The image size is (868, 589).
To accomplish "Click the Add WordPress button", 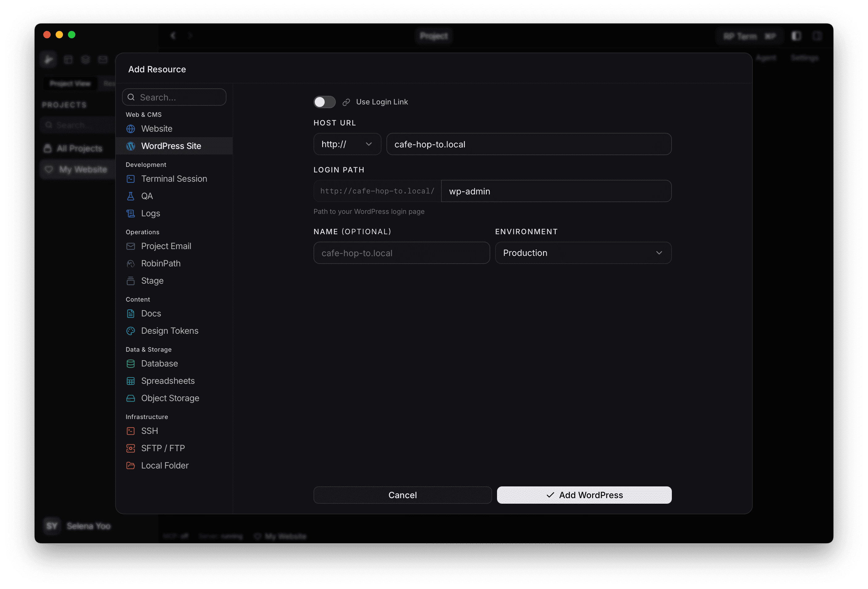I will [x=584, y=495].
